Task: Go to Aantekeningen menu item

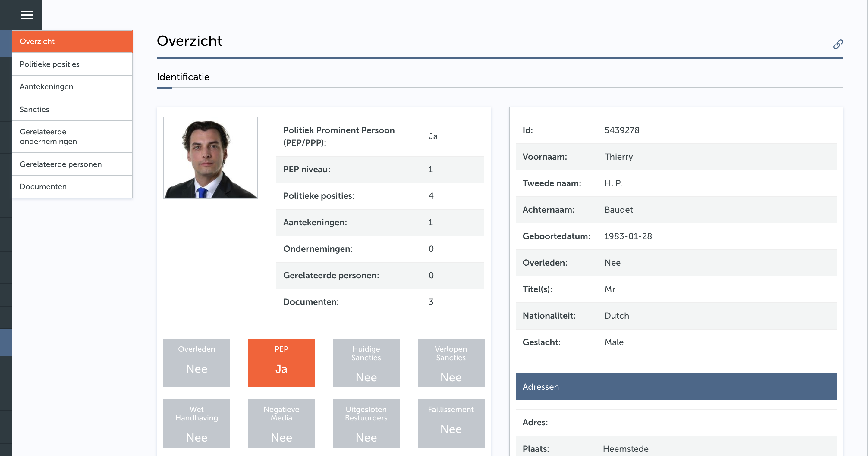Action: pyautogui.click(x=72, y=87)
